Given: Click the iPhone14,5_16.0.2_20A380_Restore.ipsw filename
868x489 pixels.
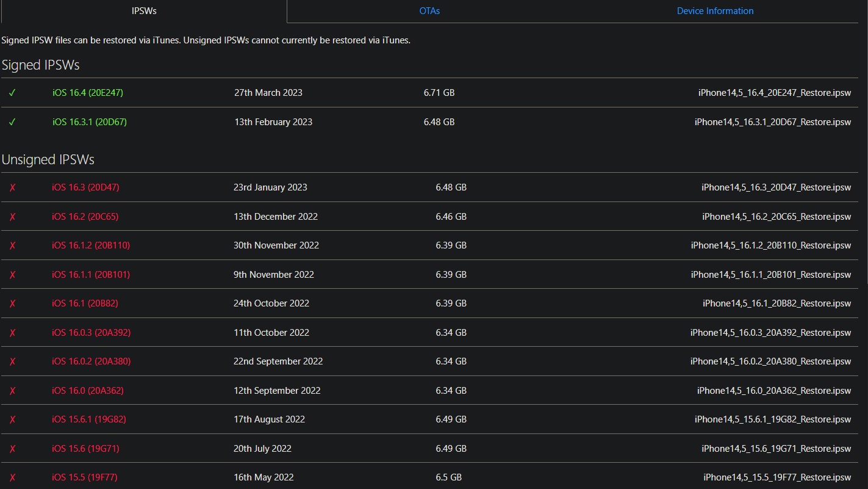Looking at the screenshot, I should [x=770, y=361].
